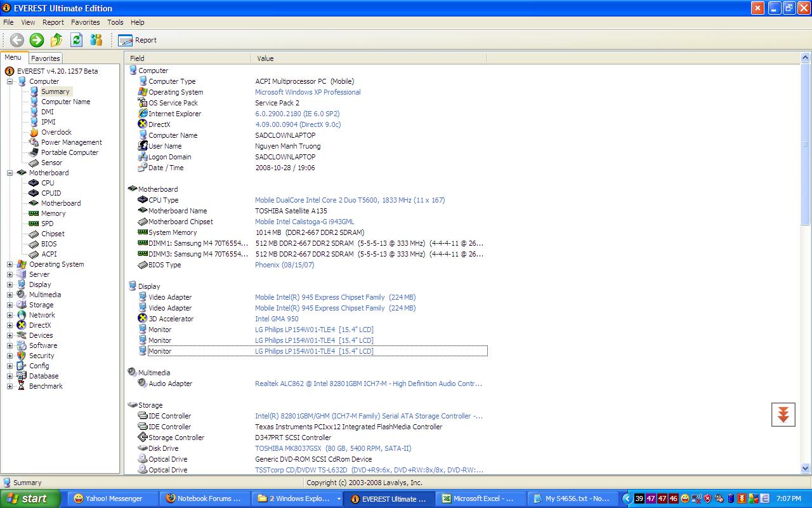
Task: Switch to the Favorites tab
Action: point(45,58)
